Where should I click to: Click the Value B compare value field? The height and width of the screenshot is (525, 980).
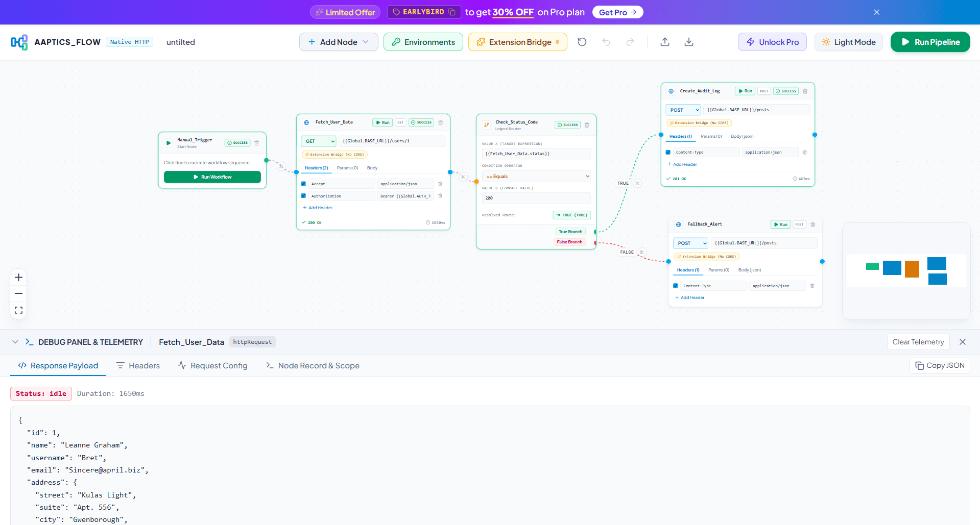[x=536, y=198]
